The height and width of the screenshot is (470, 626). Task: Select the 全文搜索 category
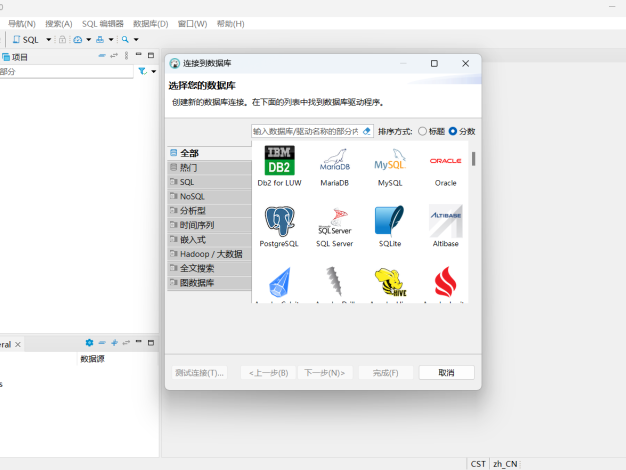pos(209,268)
